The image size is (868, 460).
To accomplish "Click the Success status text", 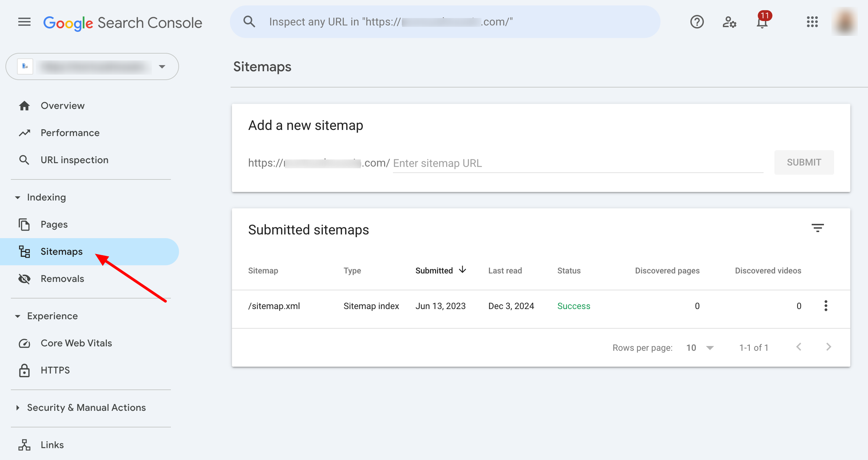I will 574,306.
